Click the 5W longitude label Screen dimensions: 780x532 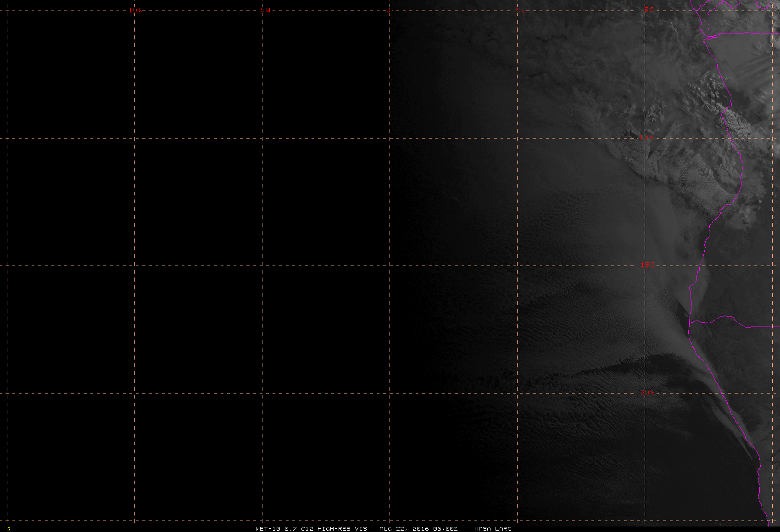click(266, 10)
